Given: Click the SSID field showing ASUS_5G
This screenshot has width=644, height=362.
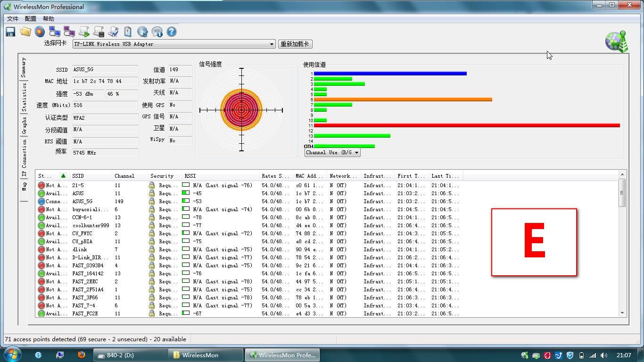Looking at the screenshot, I should pyautogui.click(x=105, y=69).
